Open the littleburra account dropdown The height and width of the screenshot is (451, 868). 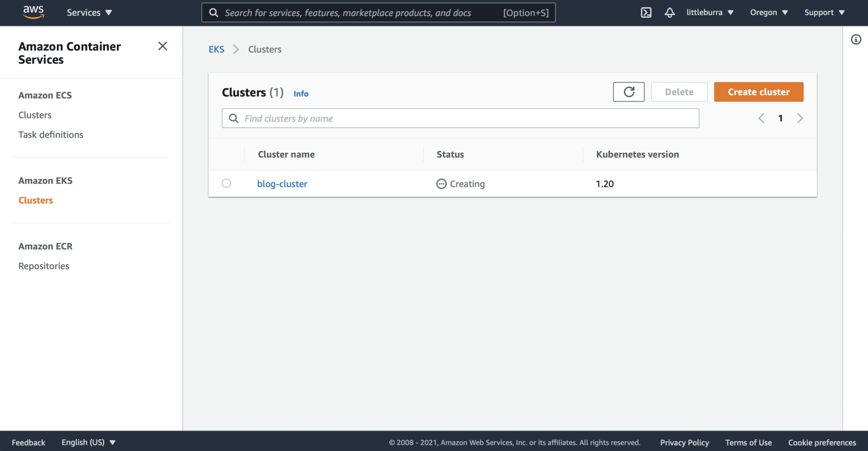710,13
